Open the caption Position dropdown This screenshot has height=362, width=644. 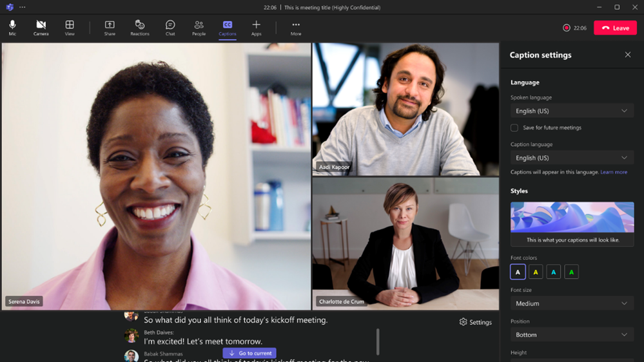click(x=572, y=335)
